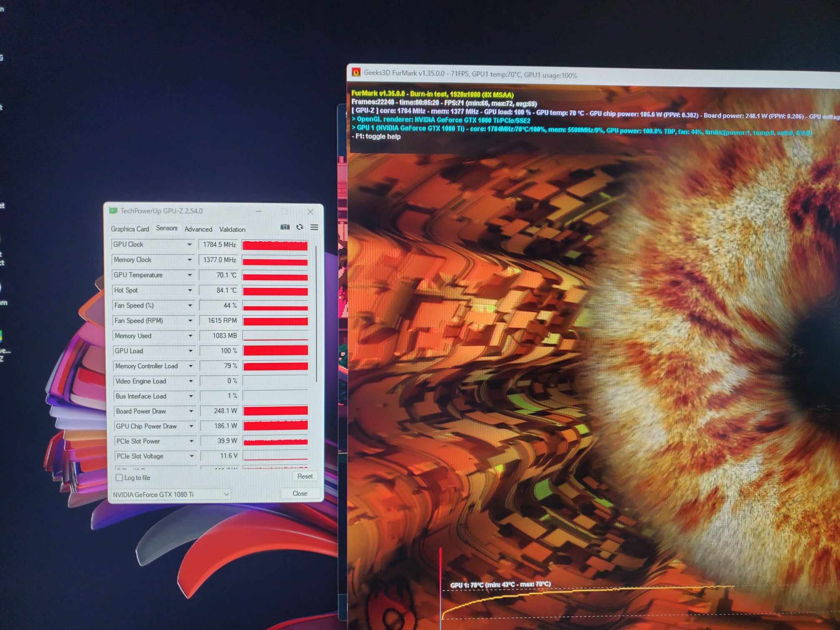The height and width of the screenshot is (630, 840).
Task: Click the GPU-Z refresh icon
Action: click(300, 227)
